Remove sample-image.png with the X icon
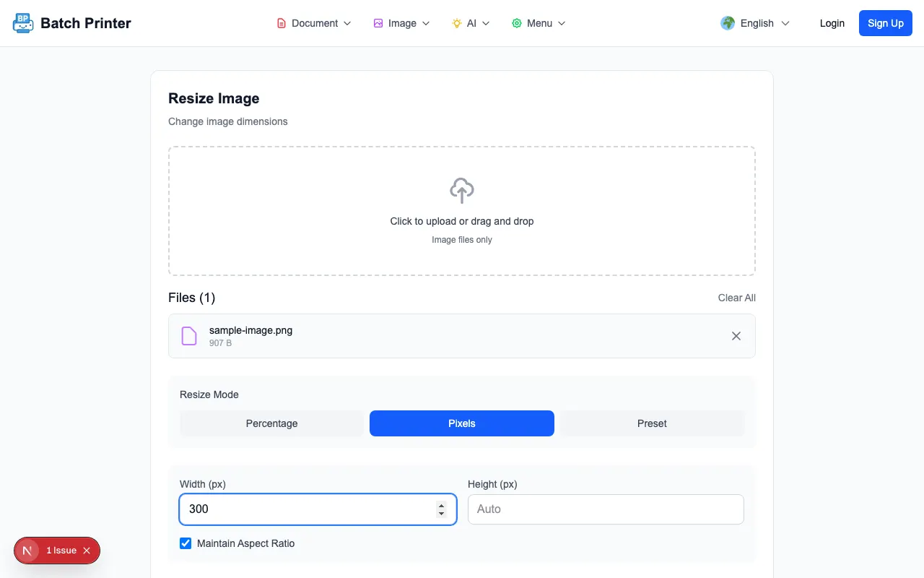924x578 pixels. 736,336
